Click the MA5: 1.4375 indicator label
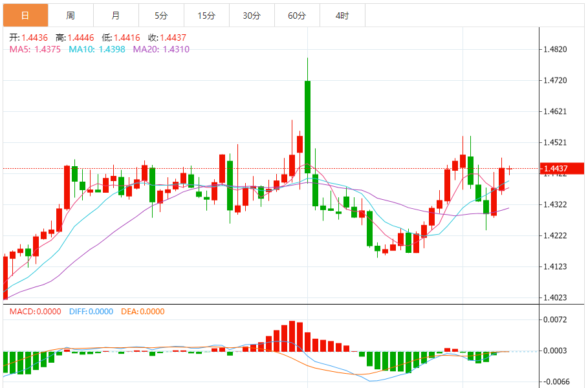The height and width of the screenshot is (388, 588). point(35,50)
